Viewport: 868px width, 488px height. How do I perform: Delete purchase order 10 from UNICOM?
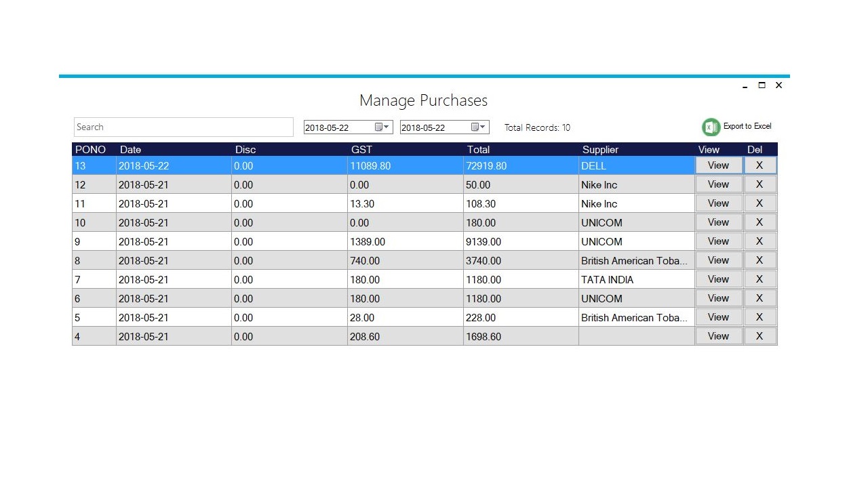click(x=759, y=222)
